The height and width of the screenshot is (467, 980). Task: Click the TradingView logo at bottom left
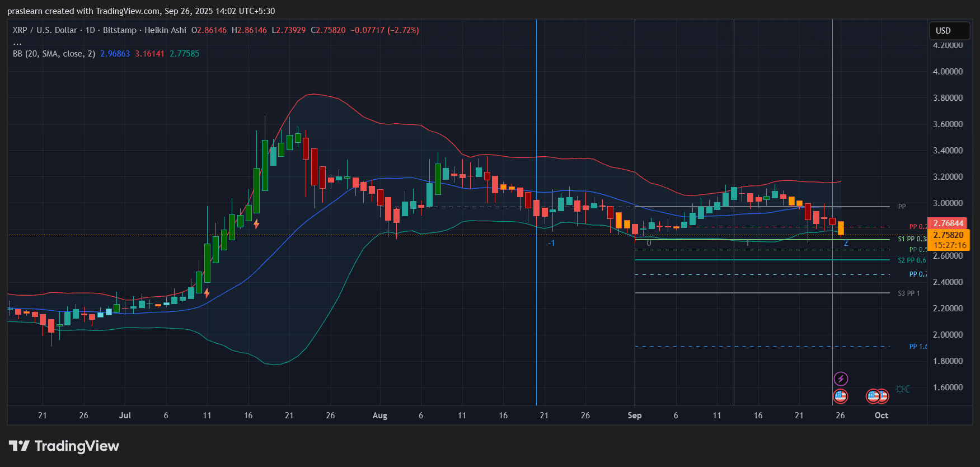click(x=64, y=446)
